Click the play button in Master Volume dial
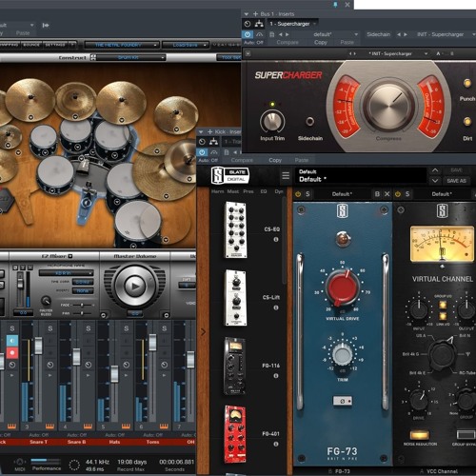Screen dimensions: 476x476 135,287
